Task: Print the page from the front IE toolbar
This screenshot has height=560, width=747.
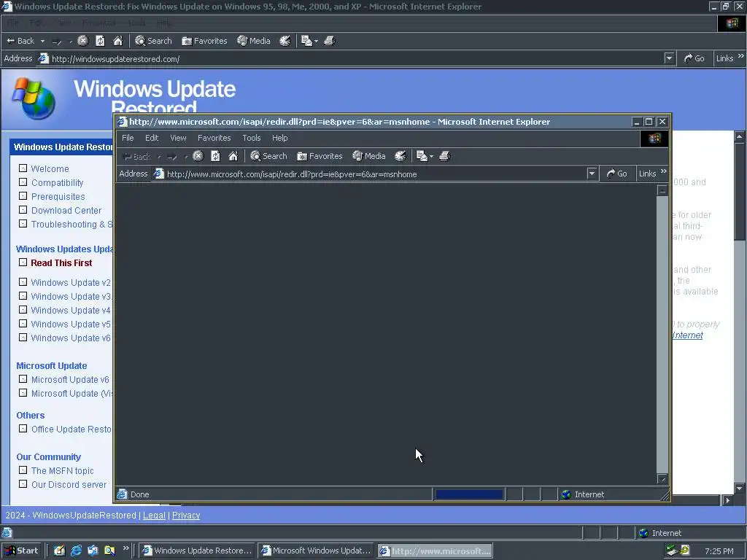Action: click(444, 156)
